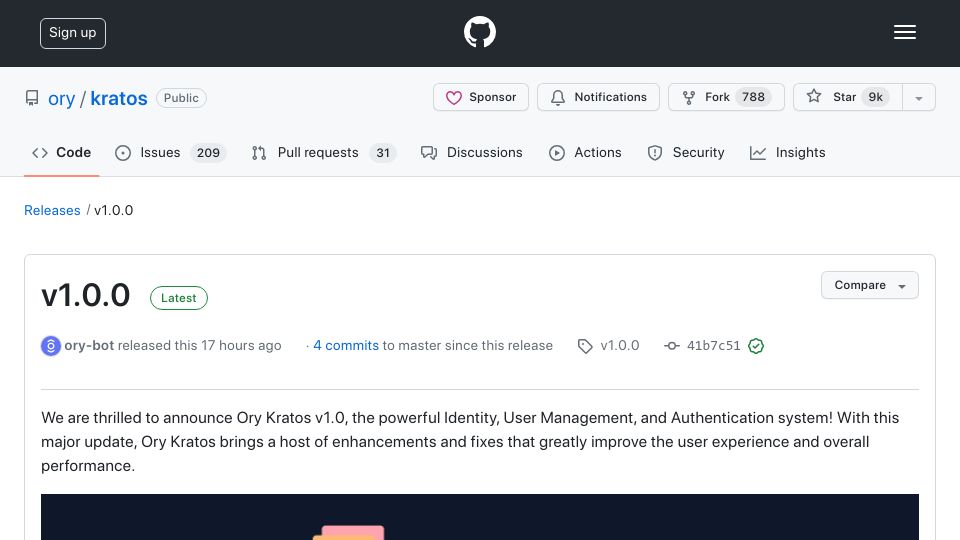Open the Pull requests tab
960x540 pixels.
pos(323,152)
